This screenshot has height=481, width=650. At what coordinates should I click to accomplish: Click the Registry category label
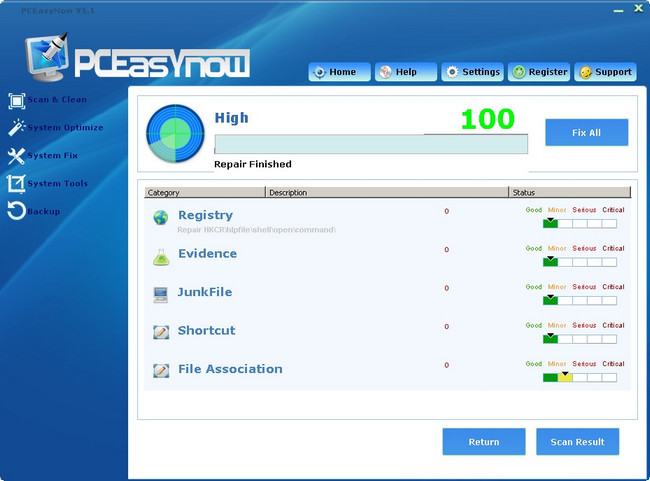click(205, 215)
